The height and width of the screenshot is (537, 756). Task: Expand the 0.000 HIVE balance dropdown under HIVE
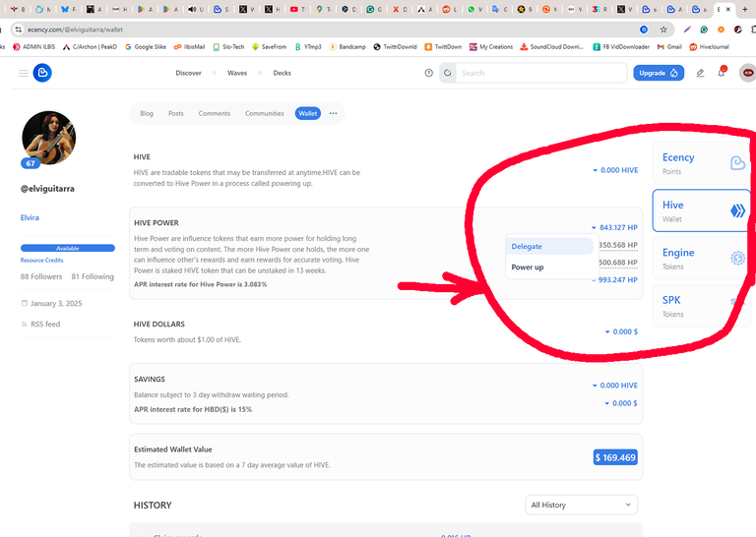[615, 170]
